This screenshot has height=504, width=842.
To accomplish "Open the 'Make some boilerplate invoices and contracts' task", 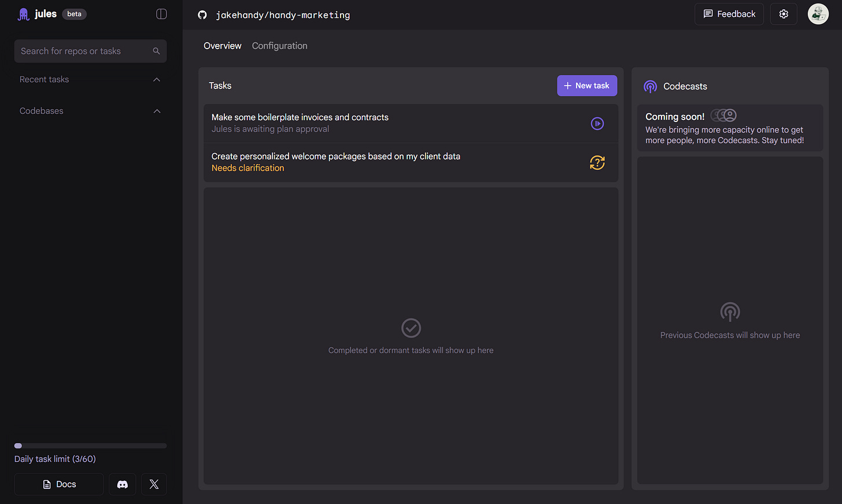I will [411, 124].
